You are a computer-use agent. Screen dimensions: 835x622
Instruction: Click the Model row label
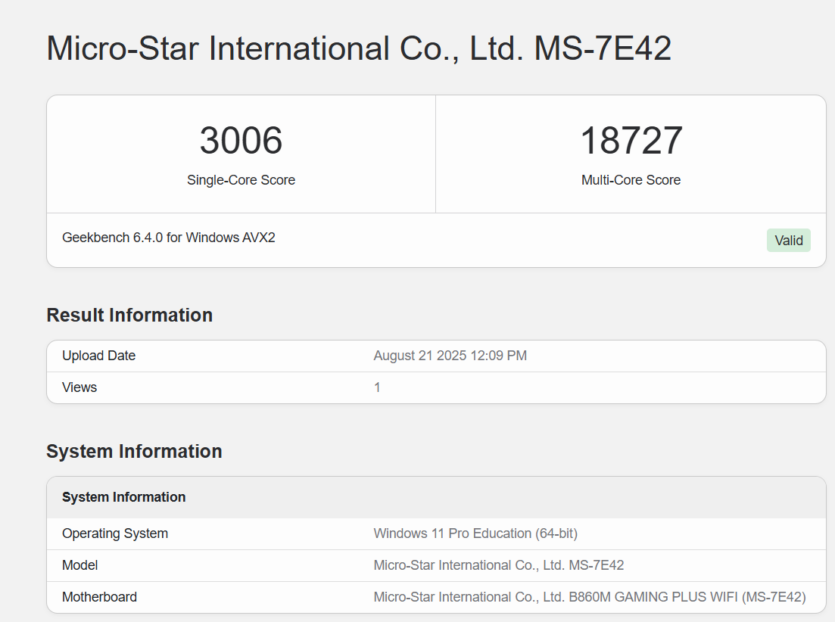(x=80, y=565)
